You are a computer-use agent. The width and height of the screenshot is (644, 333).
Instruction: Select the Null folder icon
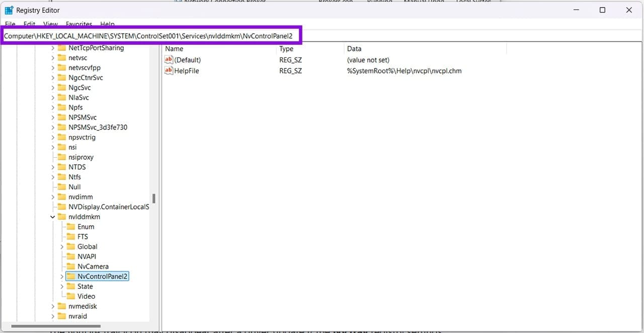point(61,187)
